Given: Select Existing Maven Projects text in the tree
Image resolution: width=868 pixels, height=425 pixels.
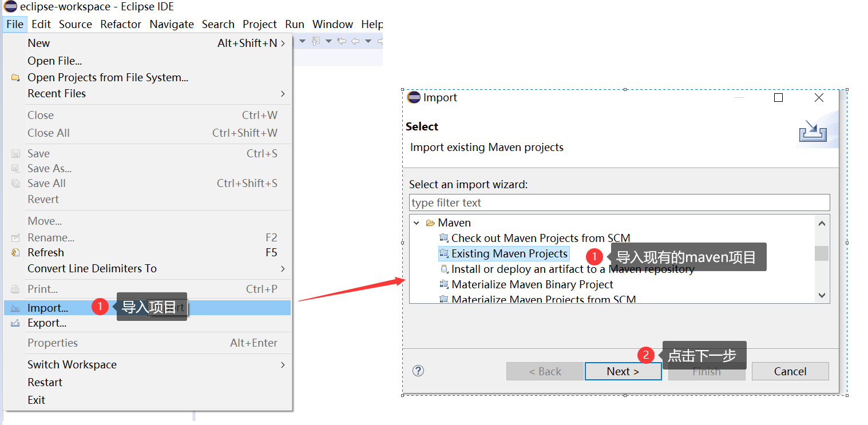Looking at the screenshot, I should tap(509, 253).
